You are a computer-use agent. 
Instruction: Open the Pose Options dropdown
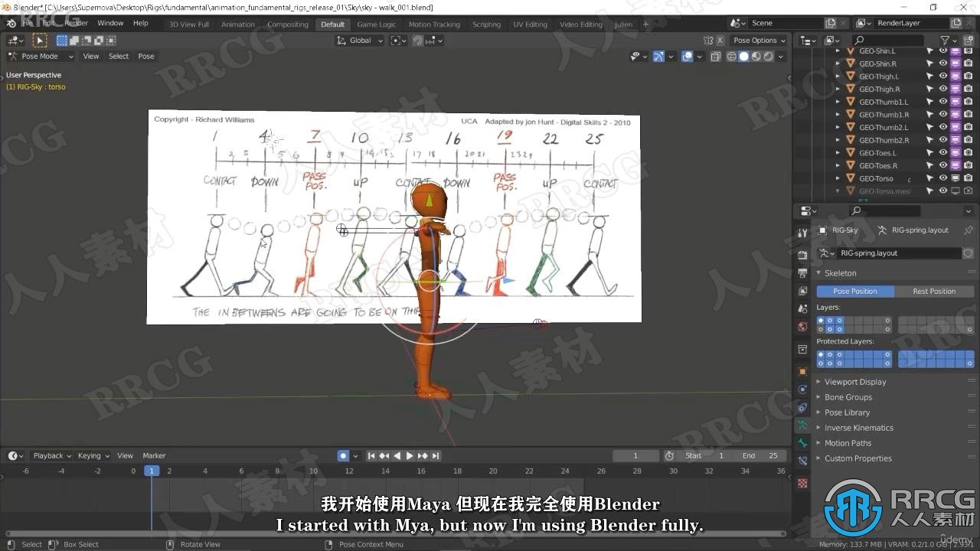(759, 41)
